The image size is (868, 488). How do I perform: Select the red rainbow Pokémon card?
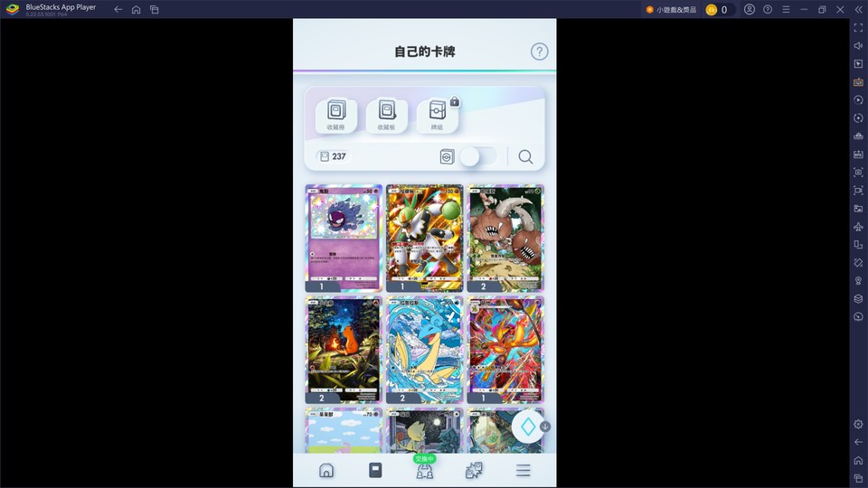[x=505, y=350]
